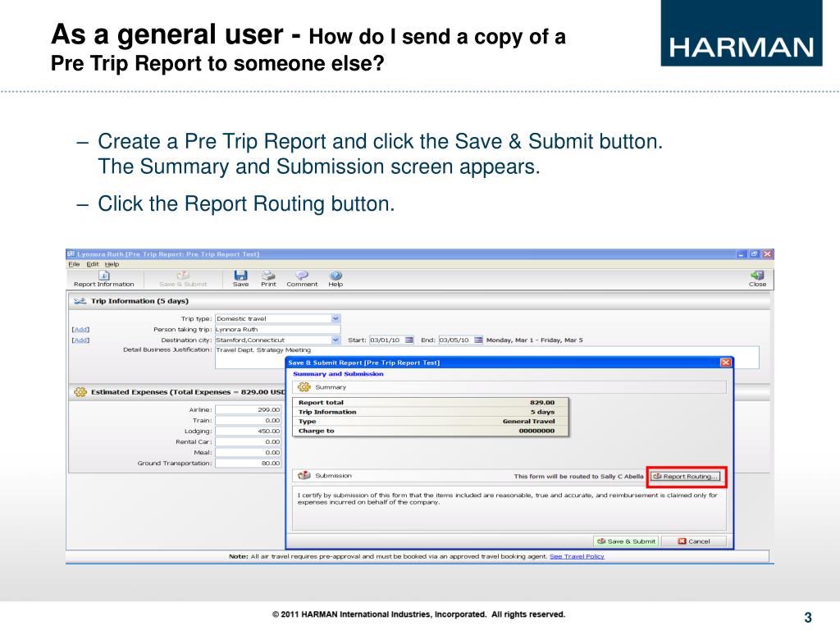The image size is (840, 630).
Task: Click the Detail Business Justification text box
Action: coord(487,358)
